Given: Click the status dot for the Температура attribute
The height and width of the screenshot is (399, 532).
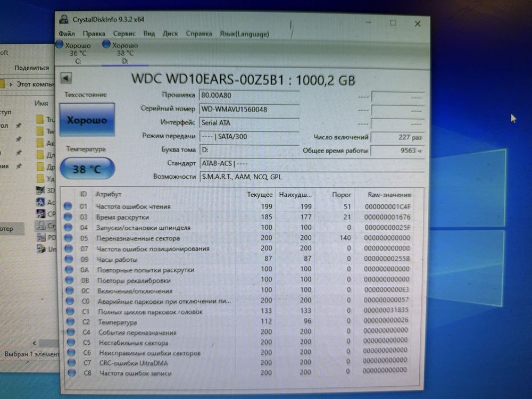Looking at the screenshot, I should [x=71, y=321].
